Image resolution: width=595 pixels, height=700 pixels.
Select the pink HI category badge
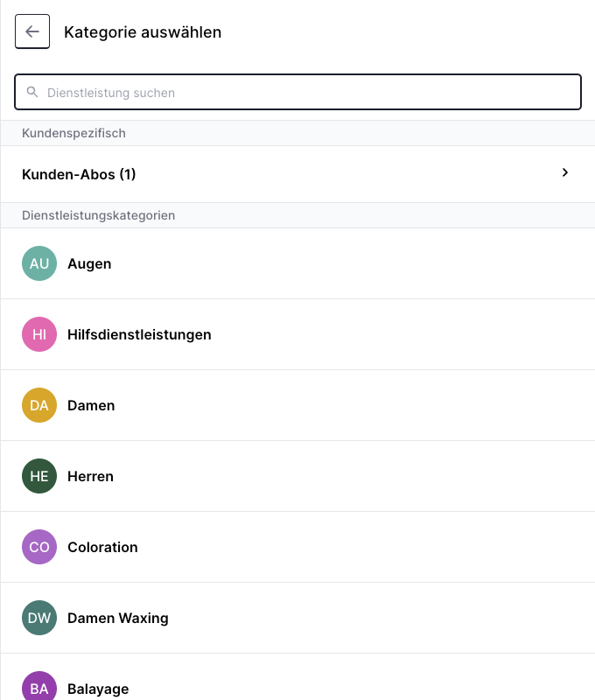click(x=39, y=334)
